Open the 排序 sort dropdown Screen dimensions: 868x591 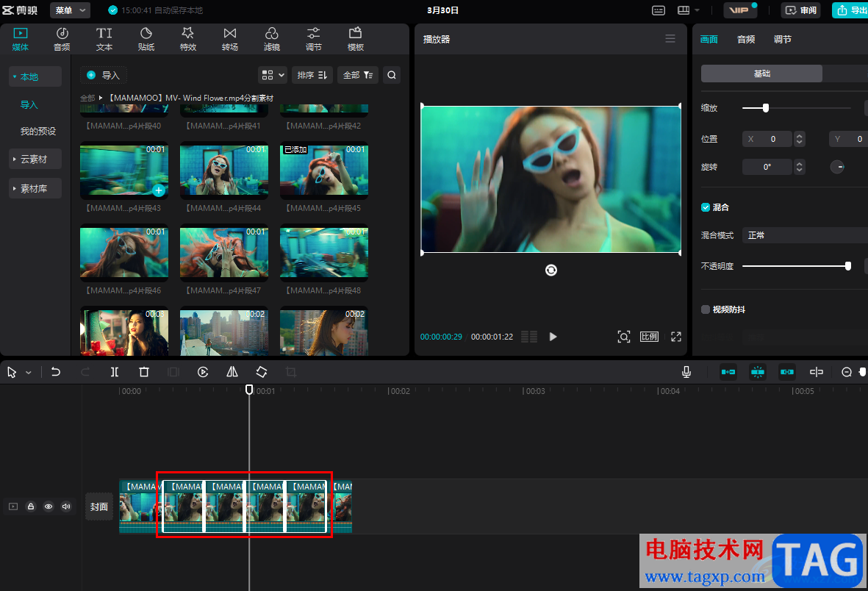pyautogui.click(x=312, y=75)
